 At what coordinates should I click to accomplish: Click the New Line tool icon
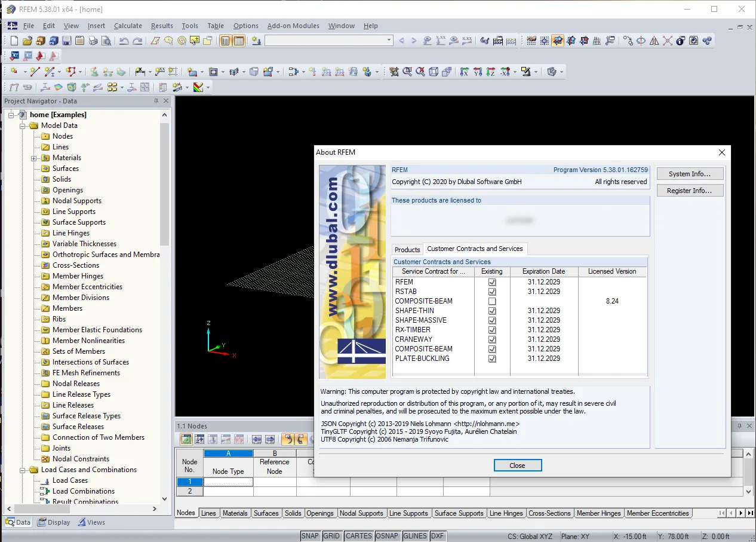pyautogui.click(x=35, y=72)
